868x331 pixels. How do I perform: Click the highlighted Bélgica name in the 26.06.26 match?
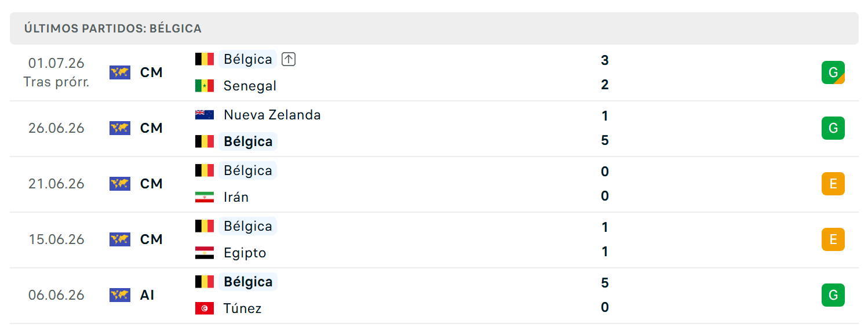(x=248, y=141)
